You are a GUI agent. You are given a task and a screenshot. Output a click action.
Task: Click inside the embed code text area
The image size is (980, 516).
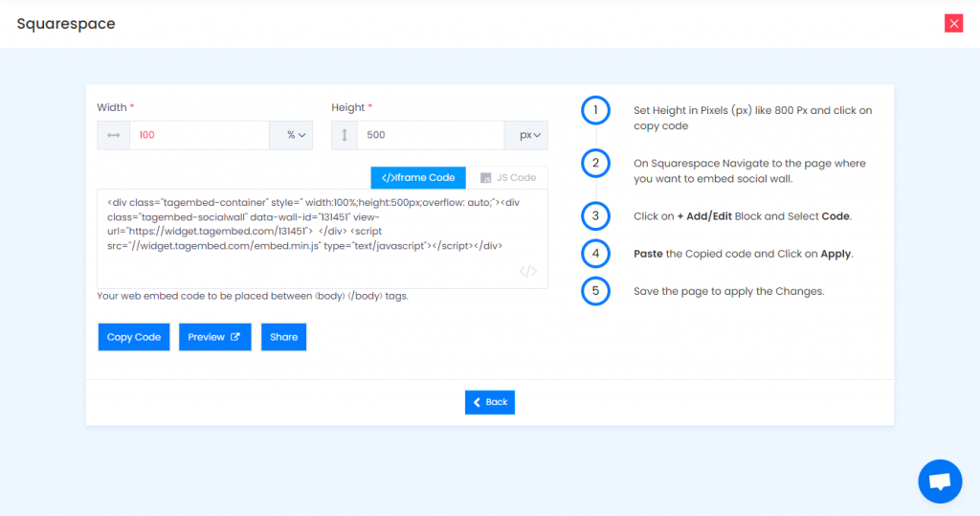[323, 238]
